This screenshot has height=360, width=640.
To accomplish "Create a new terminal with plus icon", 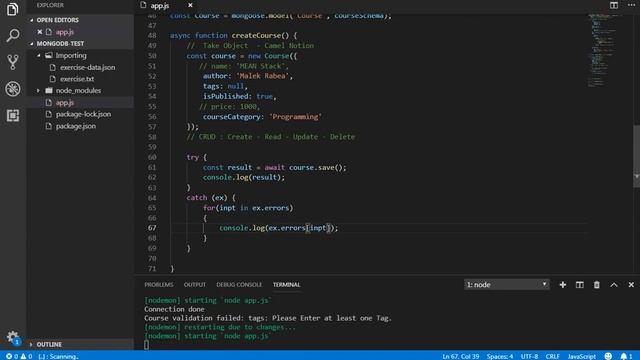I will coord(562,284).
